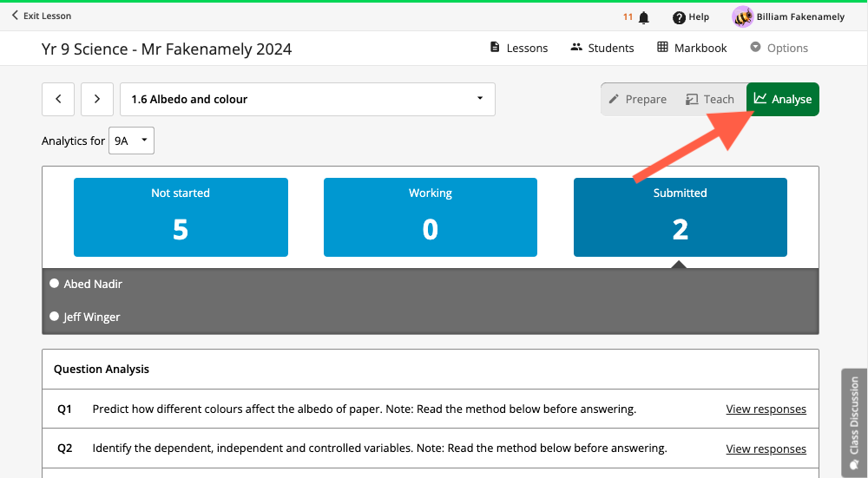View responses for Q1
Image resolution: width=868 pixels, height=478 pixels.
766,409
